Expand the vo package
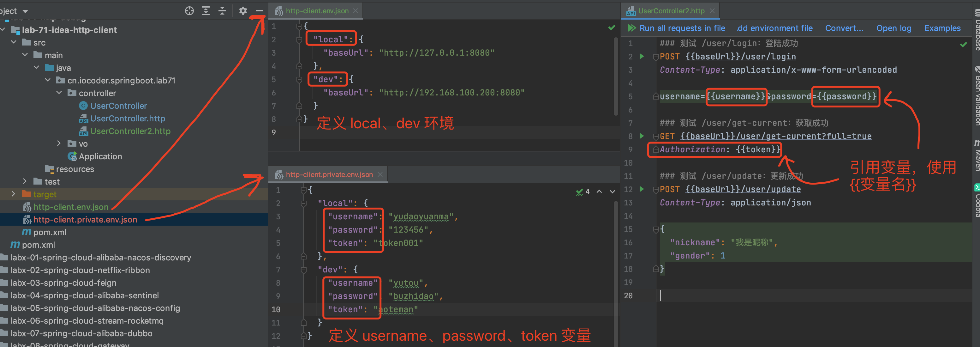Image resolution: width=980 pixels, height=347 pixels. click(59, 143)
